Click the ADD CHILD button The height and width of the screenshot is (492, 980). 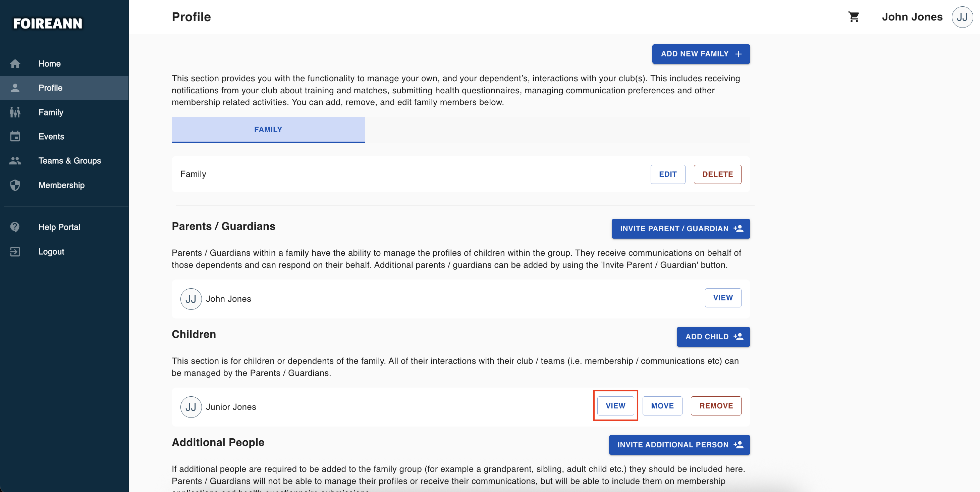point(713,337)
